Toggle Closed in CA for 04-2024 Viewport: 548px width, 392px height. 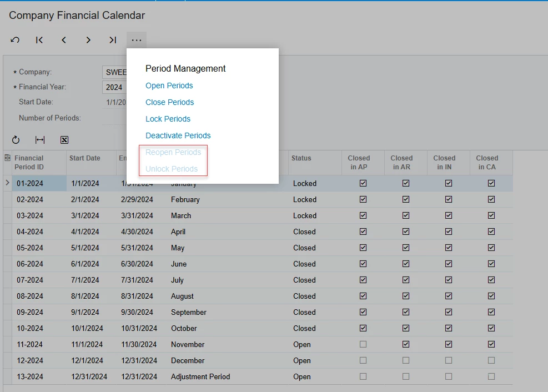click(x=491, y=232)
